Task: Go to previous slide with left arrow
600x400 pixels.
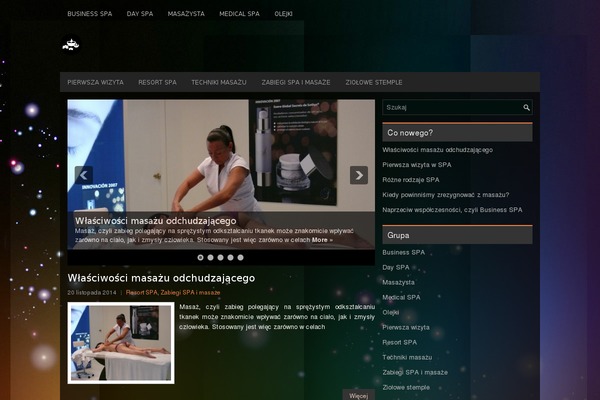Action: [x=84, y=175]
